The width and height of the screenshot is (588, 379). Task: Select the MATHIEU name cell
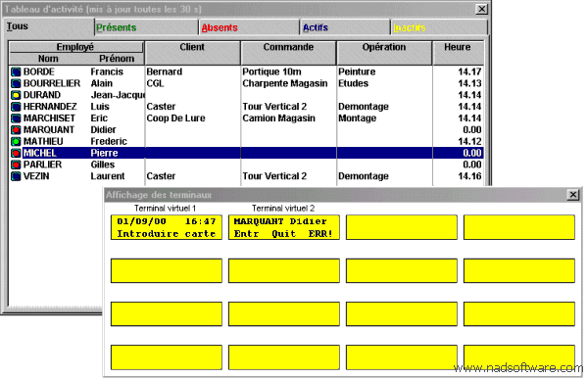pos(43,141)
